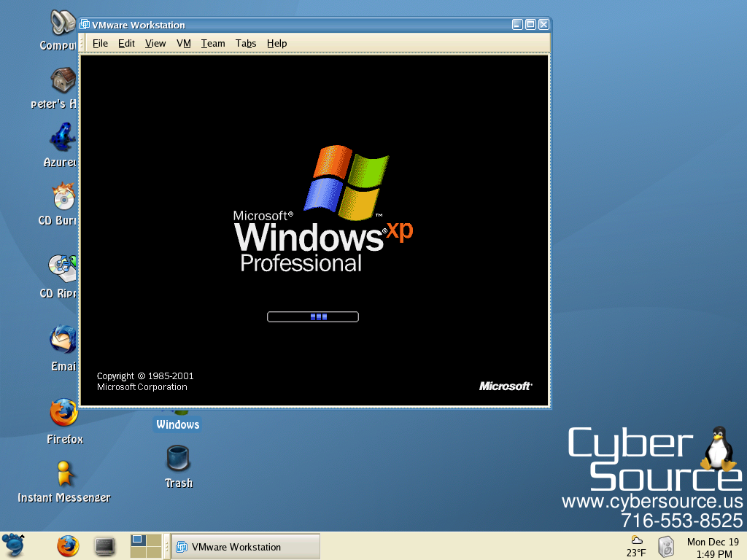Open the Tabs menu
The height and width of the screenshot is (560, 747).
point(246,43)
